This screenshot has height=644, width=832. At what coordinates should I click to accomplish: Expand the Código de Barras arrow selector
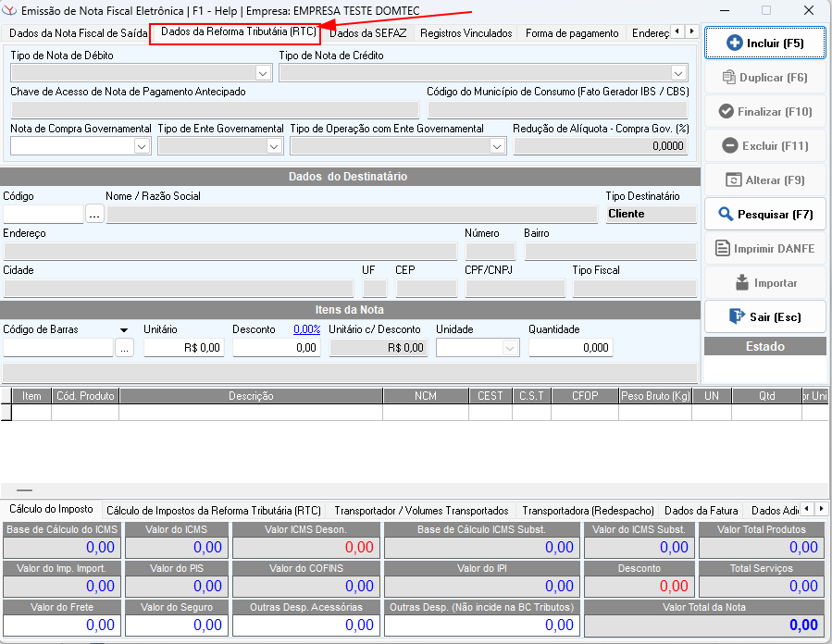coord(123,329)
